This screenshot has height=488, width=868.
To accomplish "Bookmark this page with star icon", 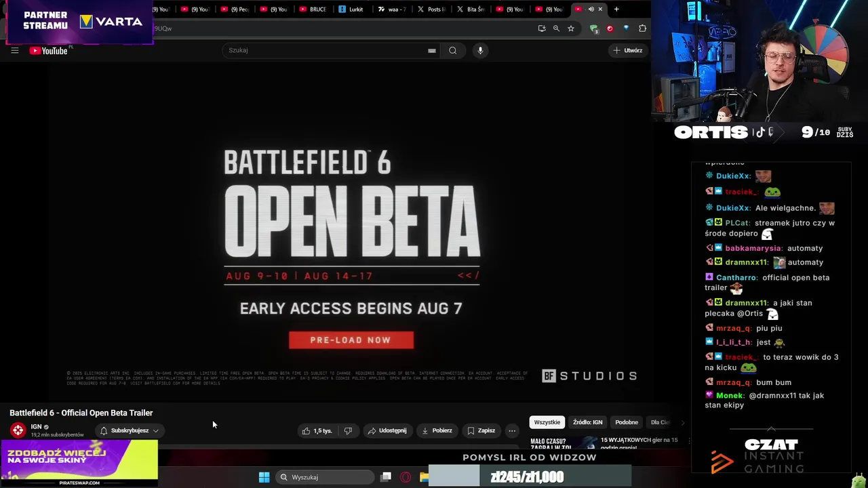I will point(571,28).
